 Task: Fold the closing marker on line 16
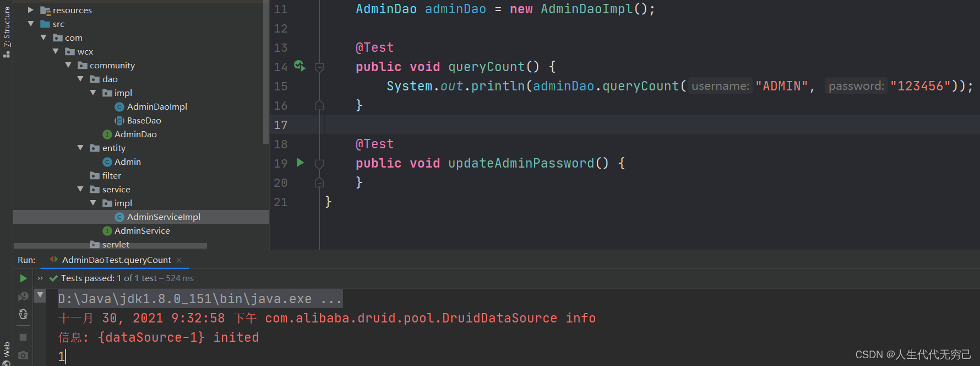pos(319,105)
